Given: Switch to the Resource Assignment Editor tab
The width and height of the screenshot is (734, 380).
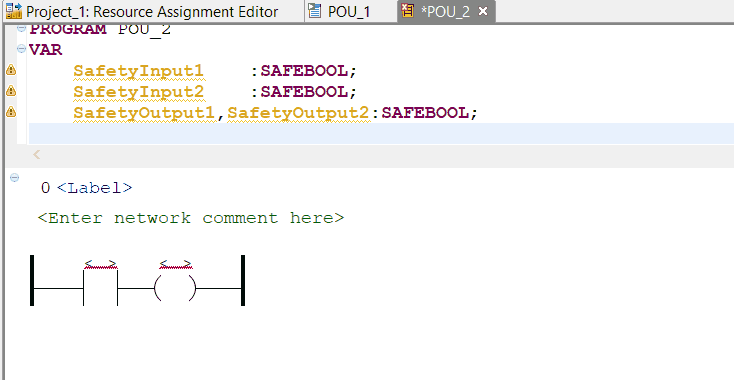Looking at the screenshot, I should coord(152,11).
